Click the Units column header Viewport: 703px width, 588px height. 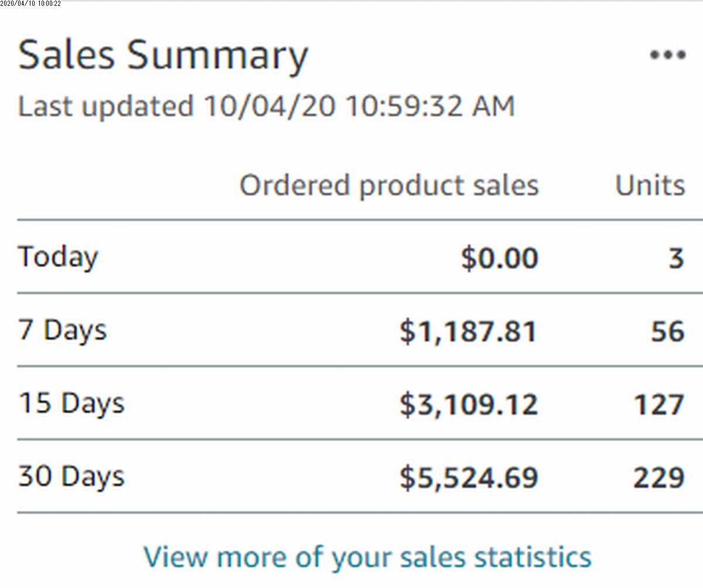click(x=650, y=186)
